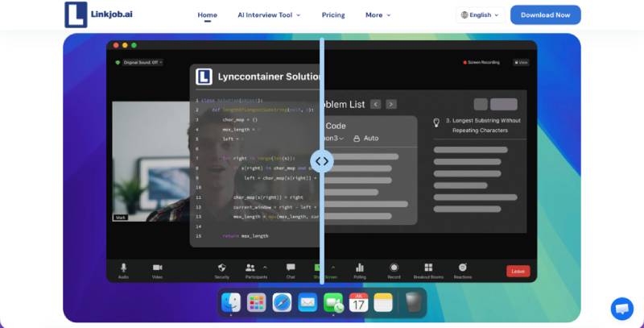Open the Participants icon in the Zoom toolbar
This screenshot has height=328, width=644.
pos(250,268)
